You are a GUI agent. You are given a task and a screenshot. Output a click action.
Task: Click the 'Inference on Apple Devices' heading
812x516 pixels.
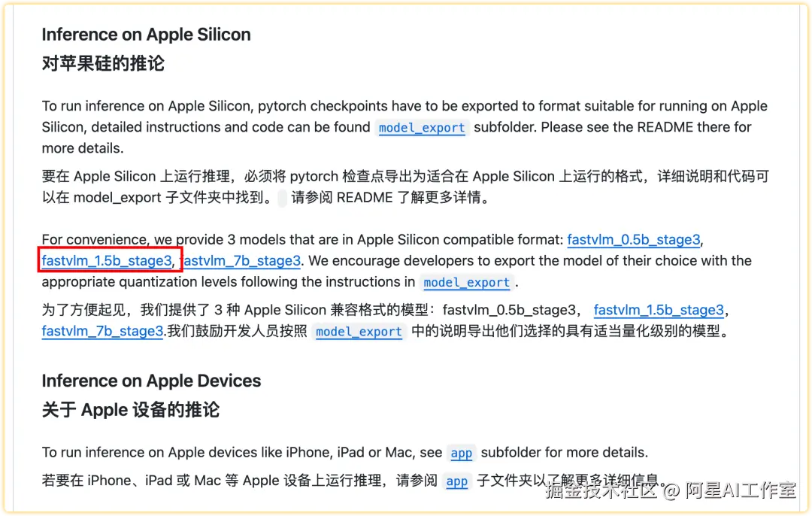click(151, 381)
